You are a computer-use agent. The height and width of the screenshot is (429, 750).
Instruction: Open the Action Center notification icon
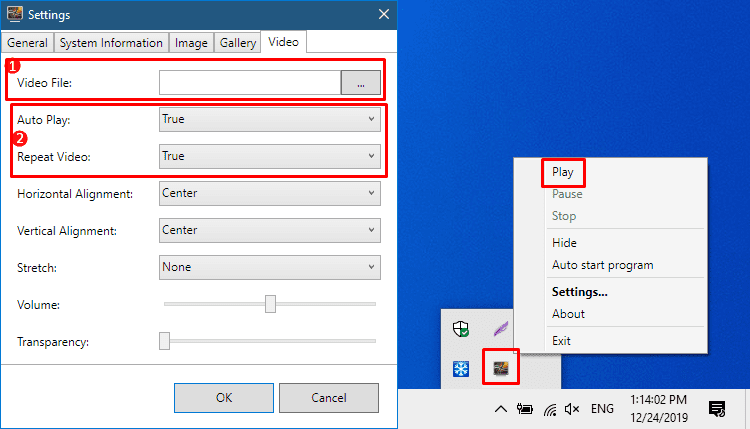pos(717,409)
